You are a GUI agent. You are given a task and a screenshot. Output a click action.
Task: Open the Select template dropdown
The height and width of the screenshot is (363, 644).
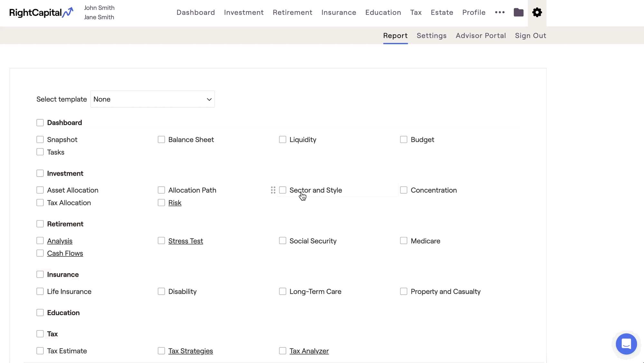152,99
